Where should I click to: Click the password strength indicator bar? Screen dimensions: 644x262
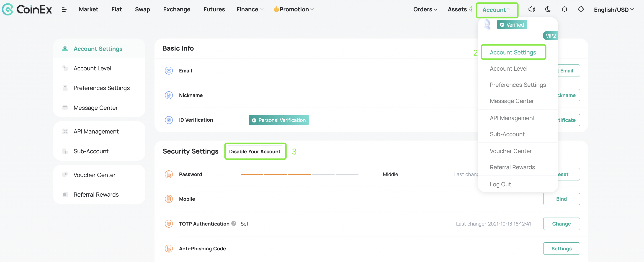[299, 174]
